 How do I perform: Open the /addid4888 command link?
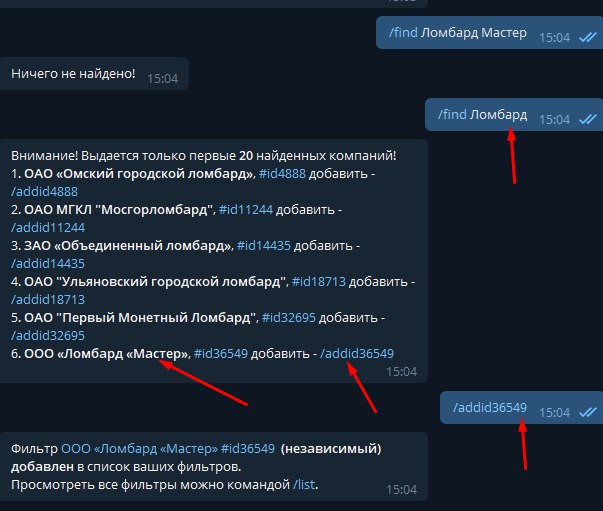point(44,191)
